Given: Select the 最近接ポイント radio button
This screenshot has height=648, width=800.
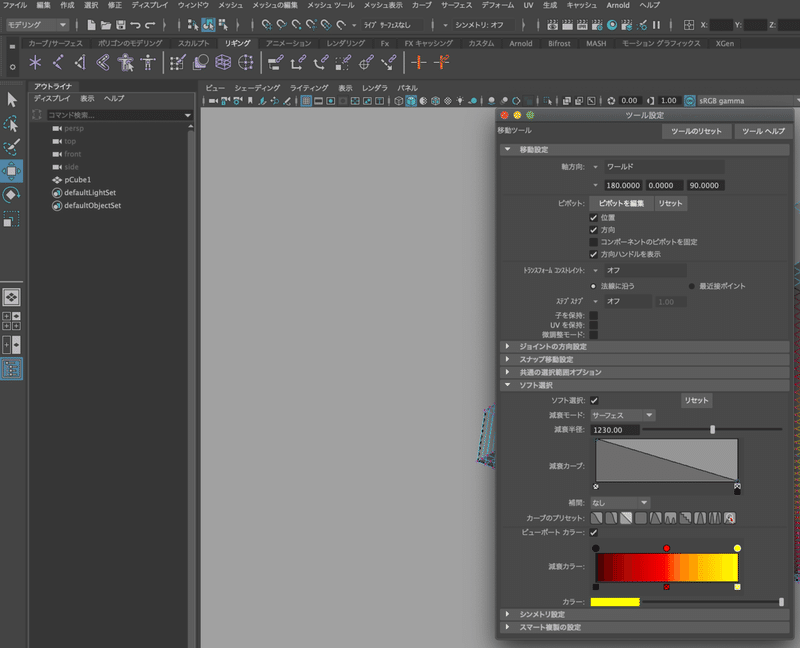Looking at the screenshot, I should (x=692, y=286).
